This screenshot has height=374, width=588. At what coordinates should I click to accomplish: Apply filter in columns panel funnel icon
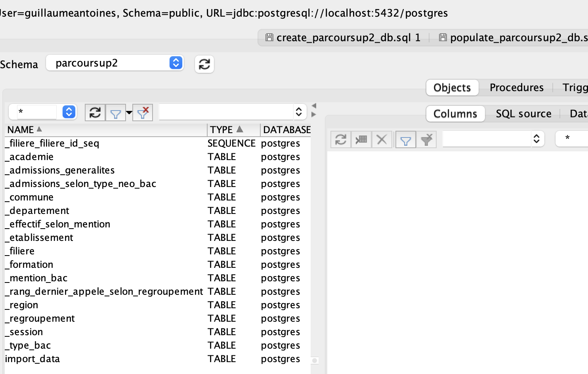point(406,139)
